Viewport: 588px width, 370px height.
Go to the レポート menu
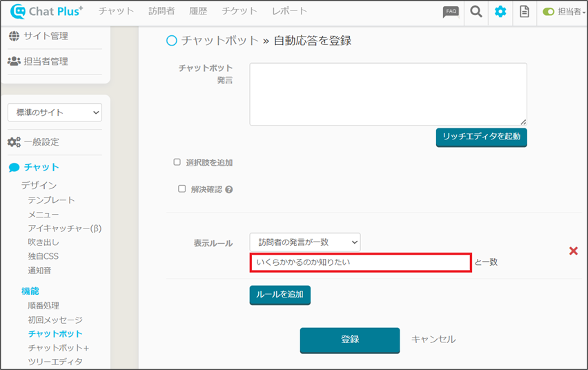(289, 11)
